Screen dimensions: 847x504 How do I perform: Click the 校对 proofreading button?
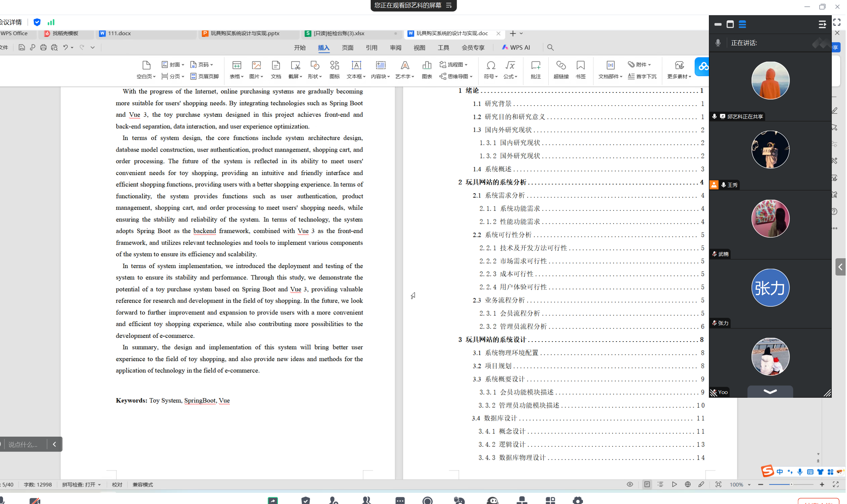coord(117,485)
